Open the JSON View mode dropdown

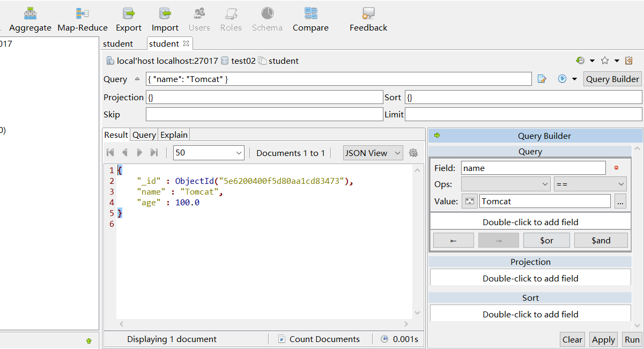click(373, 153)
